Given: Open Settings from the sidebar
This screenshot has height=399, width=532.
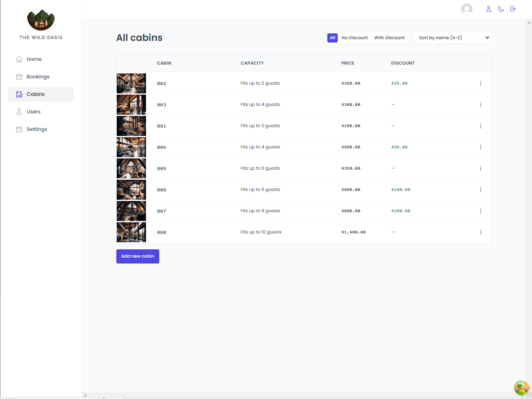Looking at the screenshot, I should [37, 129].
